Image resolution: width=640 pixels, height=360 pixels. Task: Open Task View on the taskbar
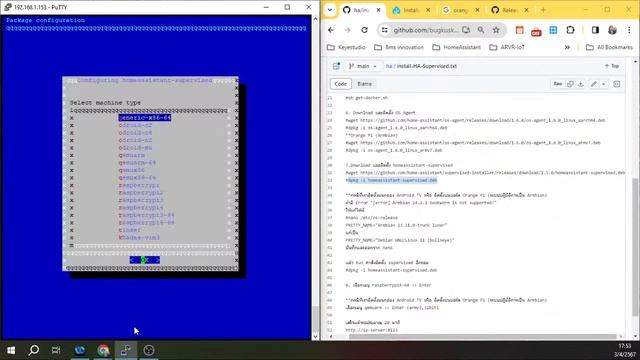click(x=56, y=350)
